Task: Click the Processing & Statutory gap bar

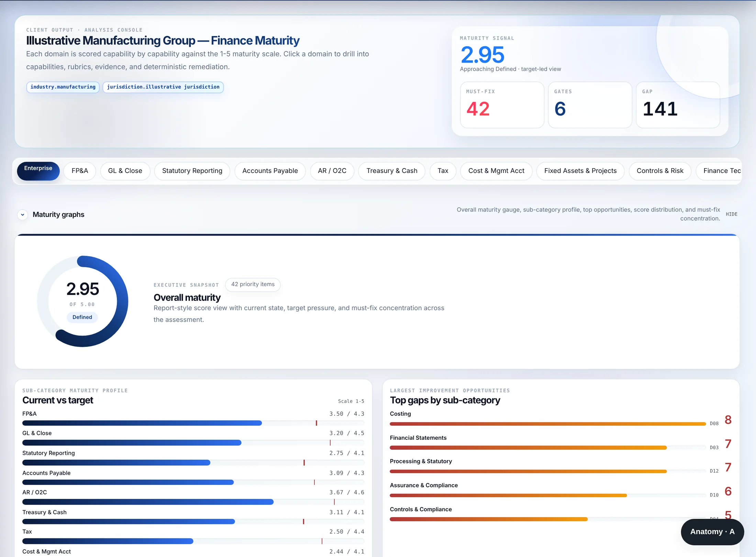Action: [x=548, y=471]
